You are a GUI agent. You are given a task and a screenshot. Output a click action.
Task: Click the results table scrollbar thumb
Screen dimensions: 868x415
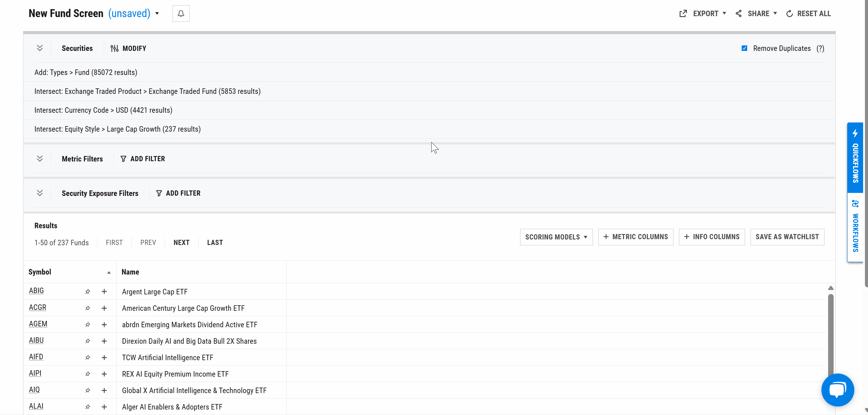tap(831, 336)
